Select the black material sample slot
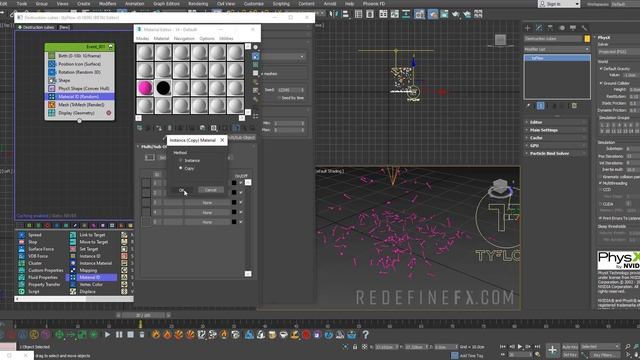Viewport: 640px width, 360px height. pos(163,88)
